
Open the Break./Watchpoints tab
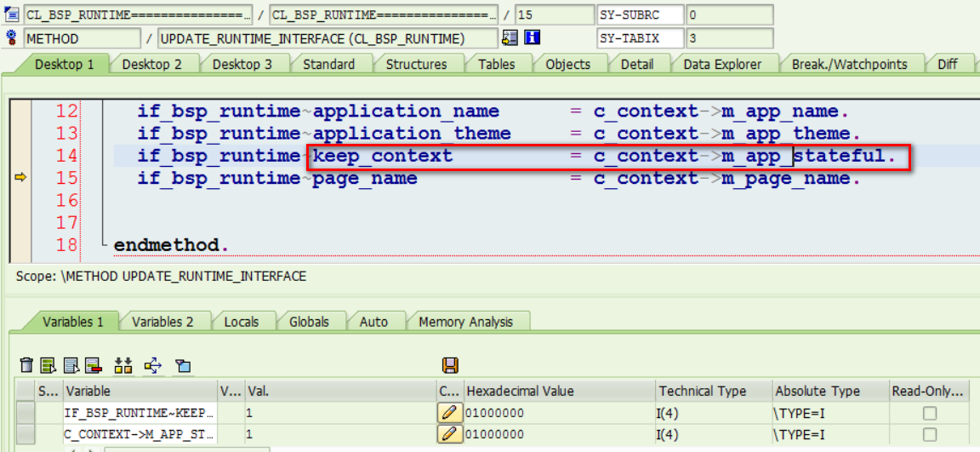849,65
